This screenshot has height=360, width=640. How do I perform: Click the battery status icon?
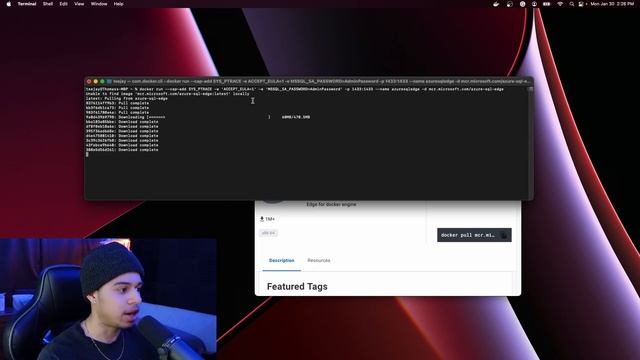[x=547, y=4]
